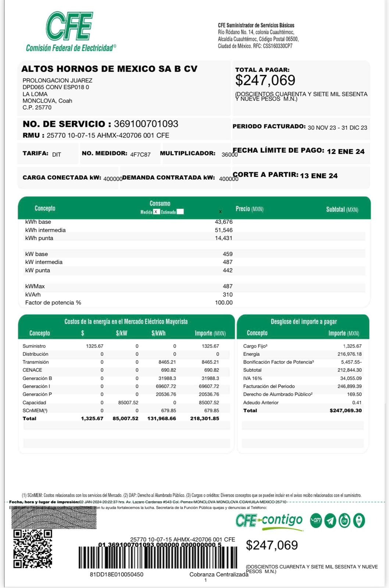The height and width of the screenshot is (588, 389).
Task: Click the service number 369100701093
Action: tap(146, 124)
